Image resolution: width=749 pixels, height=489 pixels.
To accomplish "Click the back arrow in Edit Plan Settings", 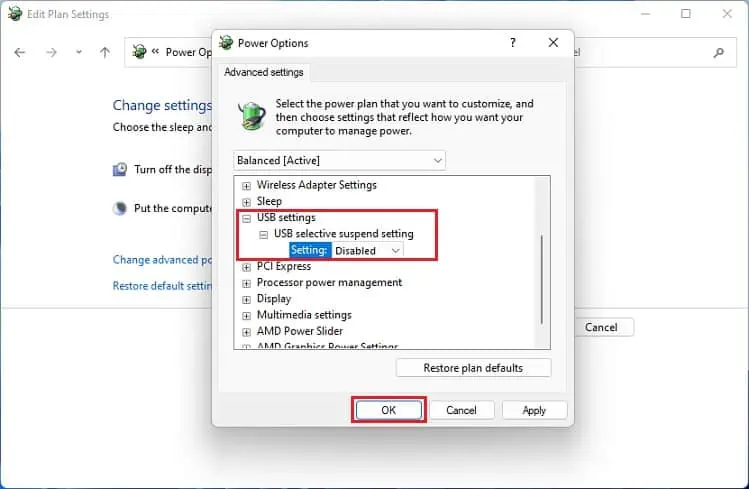I will click(x=20, y=52).
